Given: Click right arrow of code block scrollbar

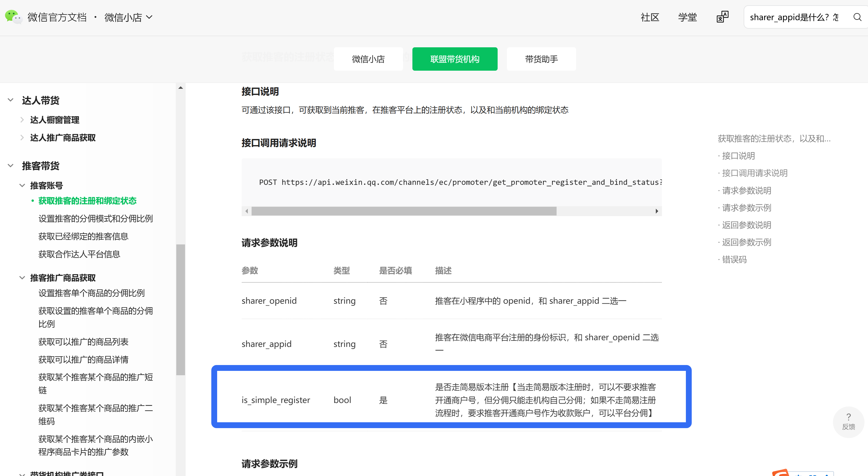Looking at the screenshot, I should coord(656,211).
